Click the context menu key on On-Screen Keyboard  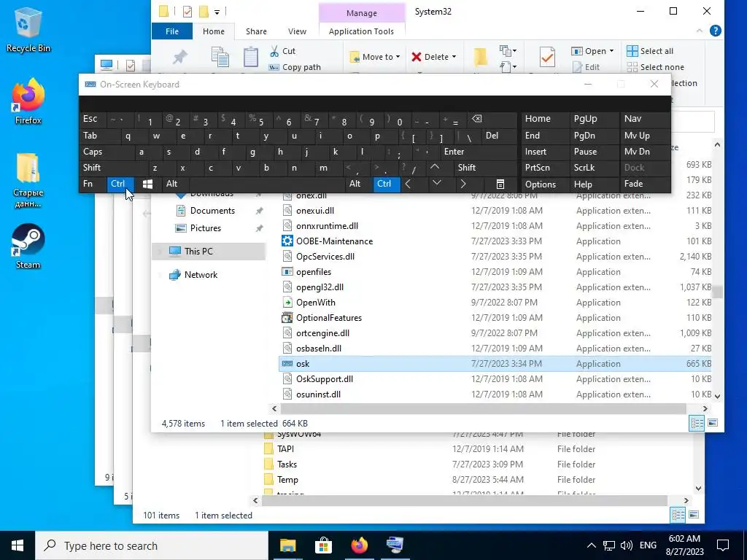[500, 184]
